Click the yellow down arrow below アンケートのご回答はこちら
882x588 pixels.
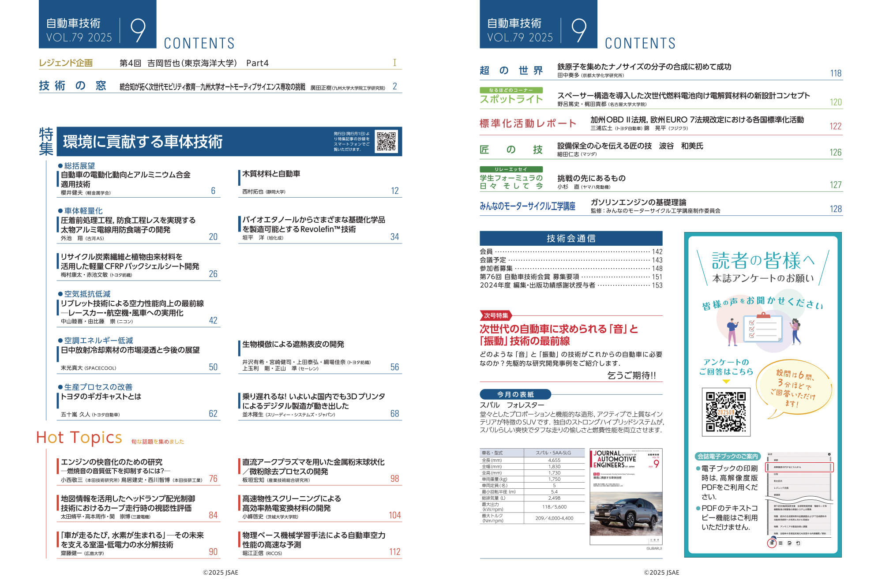tap(726, 382)
